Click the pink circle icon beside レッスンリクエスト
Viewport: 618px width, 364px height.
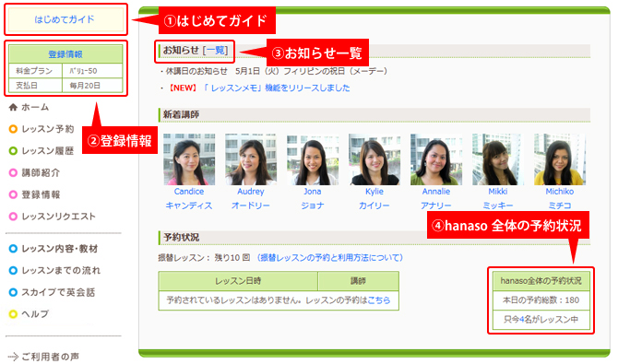(13, 217)
